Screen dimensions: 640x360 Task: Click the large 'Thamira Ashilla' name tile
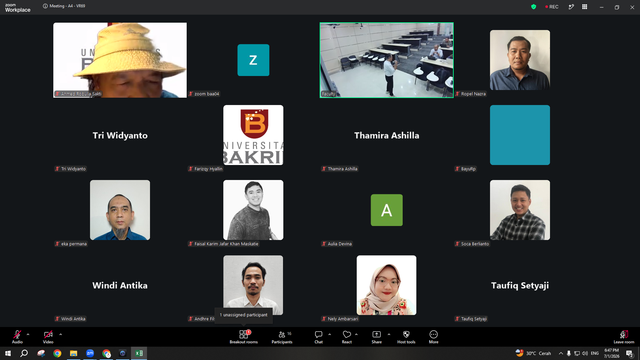click(387, 136)
